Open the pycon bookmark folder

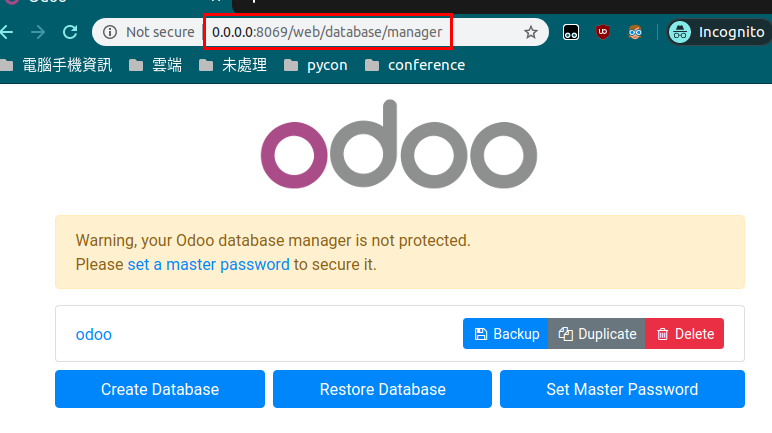coord(316,65)
